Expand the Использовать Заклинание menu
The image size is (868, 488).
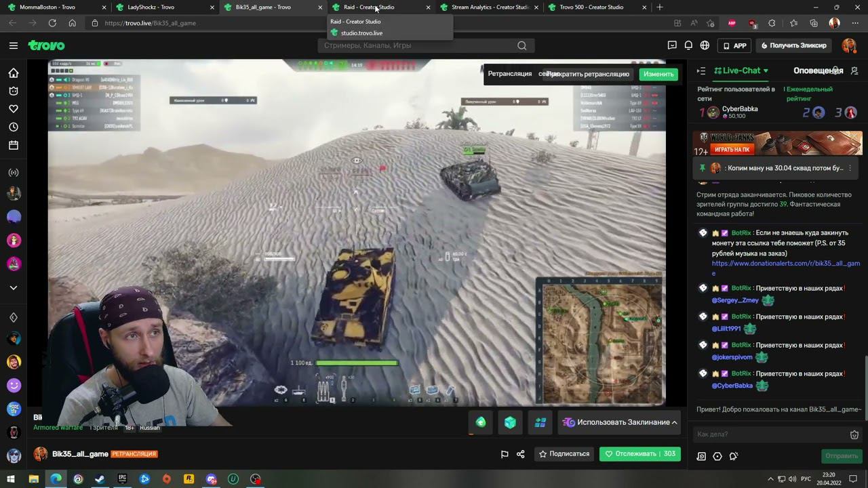[620, 422]
